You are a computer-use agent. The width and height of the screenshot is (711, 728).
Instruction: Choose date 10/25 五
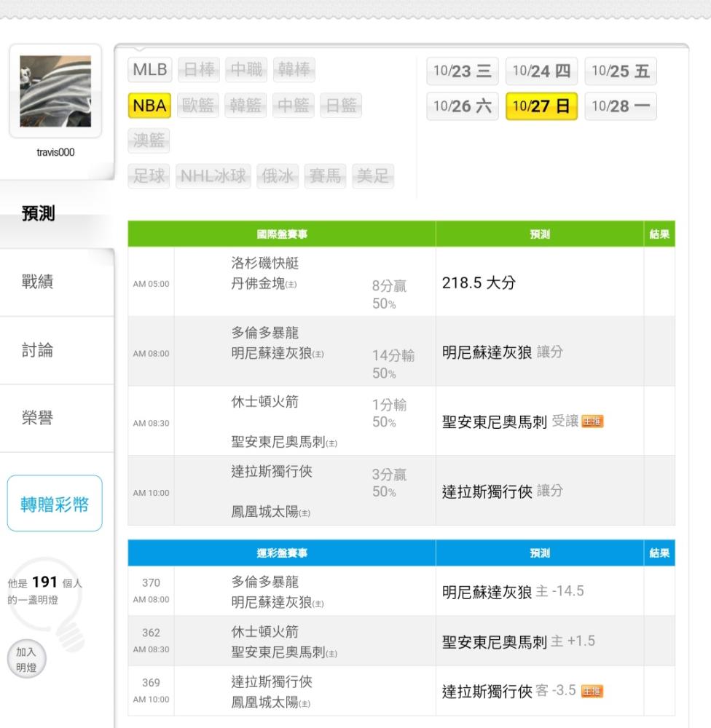point(620,71)
